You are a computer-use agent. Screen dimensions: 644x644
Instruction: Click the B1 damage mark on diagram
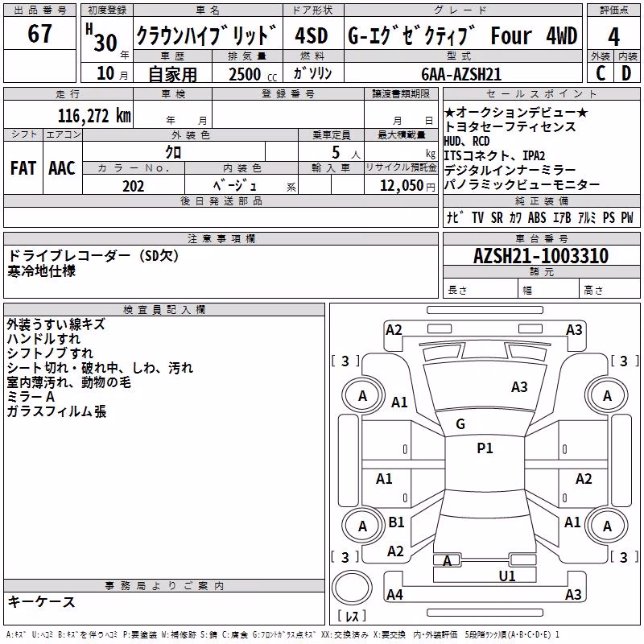point(396,522)
